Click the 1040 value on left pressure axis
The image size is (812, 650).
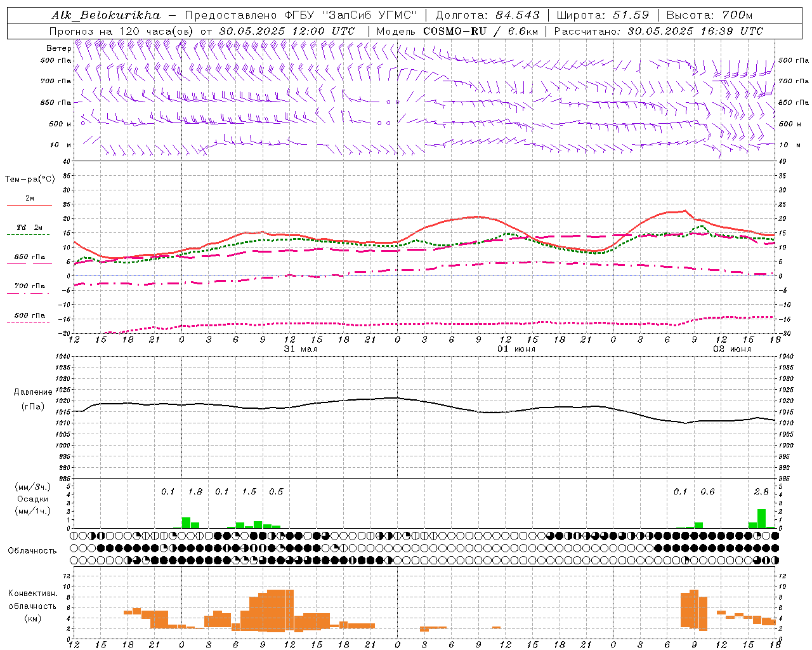63,356
